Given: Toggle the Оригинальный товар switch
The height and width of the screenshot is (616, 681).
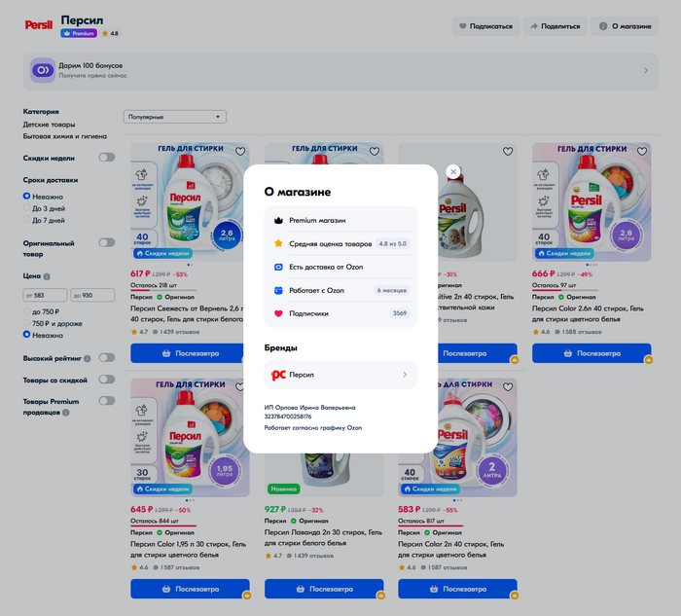Looking at the screenshot, I should pyautogui.click(x=107, y=242).
